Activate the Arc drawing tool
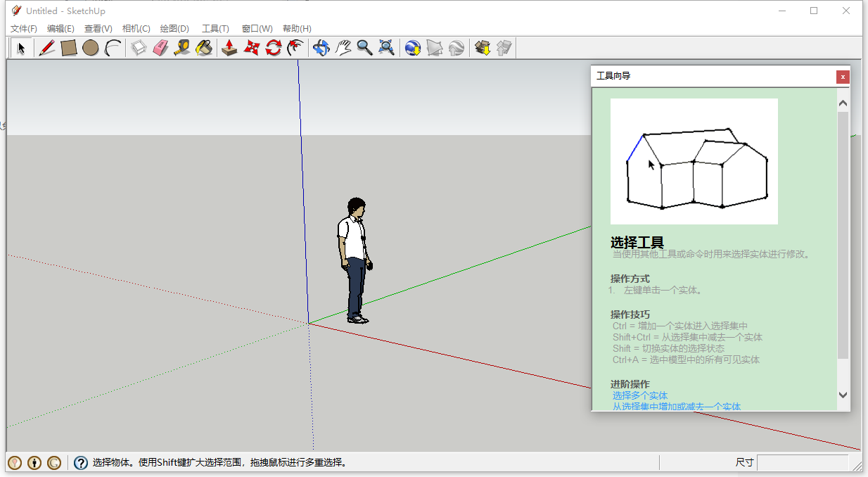 113,48
